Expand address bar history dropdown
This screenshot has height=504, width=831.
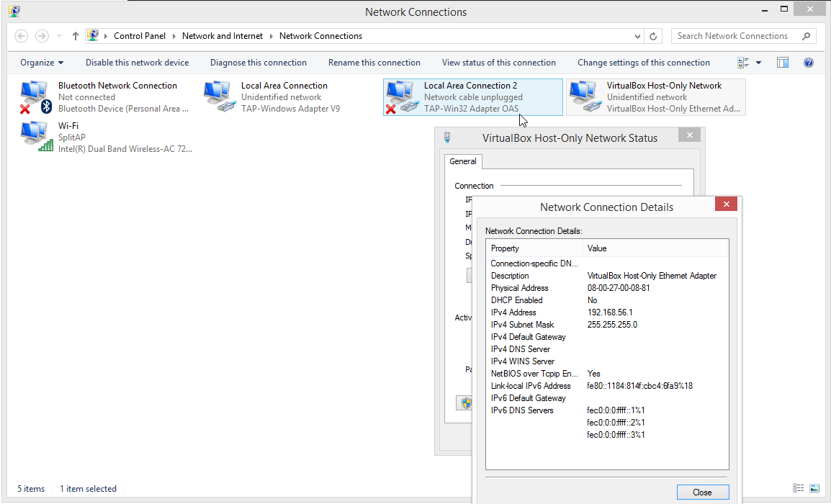[637, 37]
